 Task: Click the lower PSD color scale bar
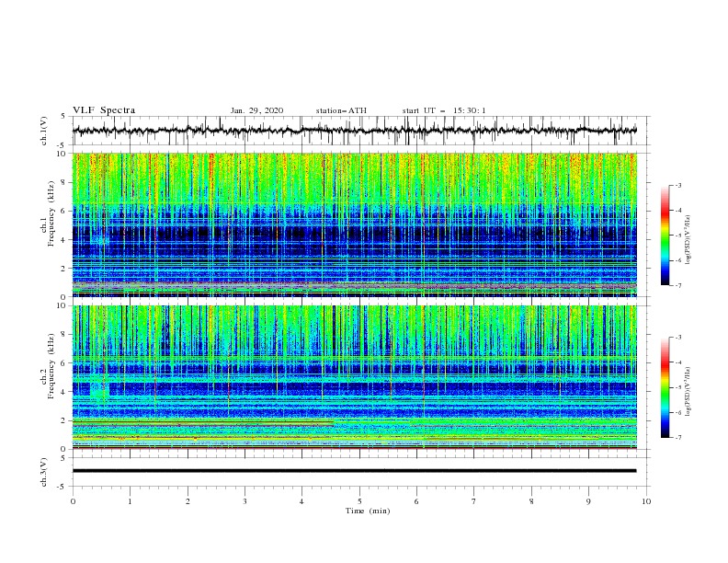[x=665, y=387]
